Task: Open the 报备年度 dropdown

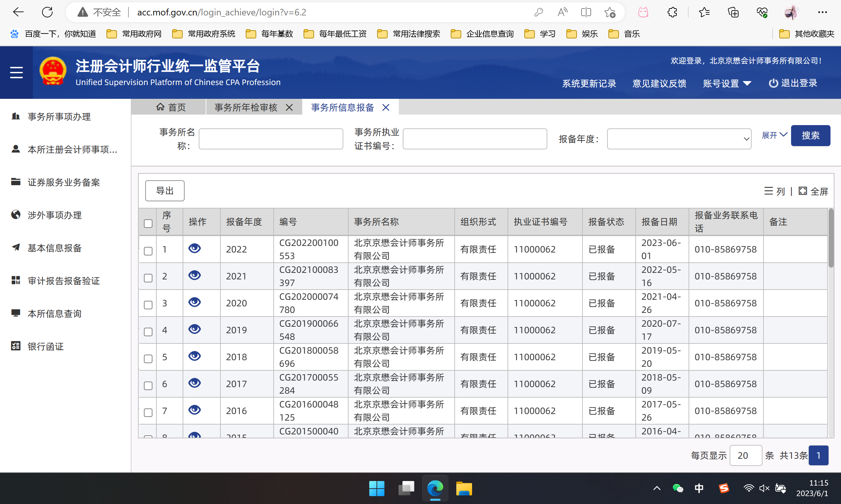Action: (x=679, y=139)
